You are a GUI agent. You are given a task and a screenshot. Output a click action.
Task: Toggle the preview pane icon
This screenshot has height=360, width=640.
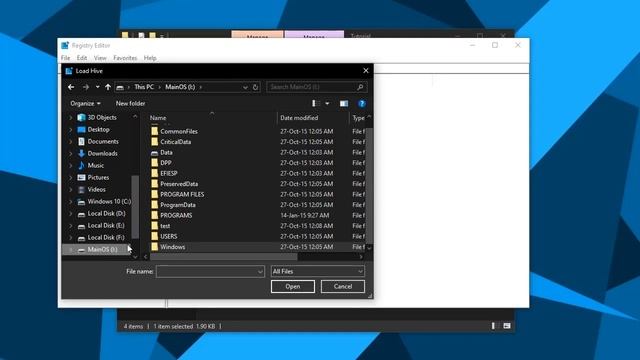344,104
